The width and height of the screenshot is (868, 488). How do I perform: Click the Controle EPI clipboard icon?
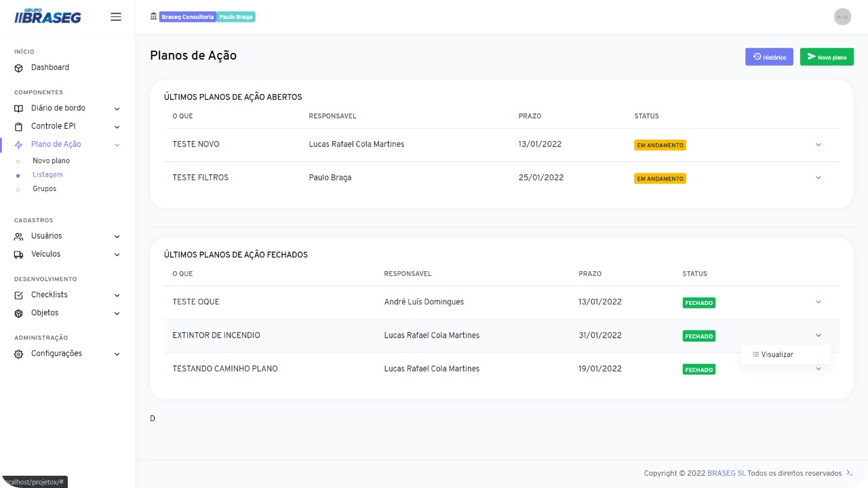[18, 127]
